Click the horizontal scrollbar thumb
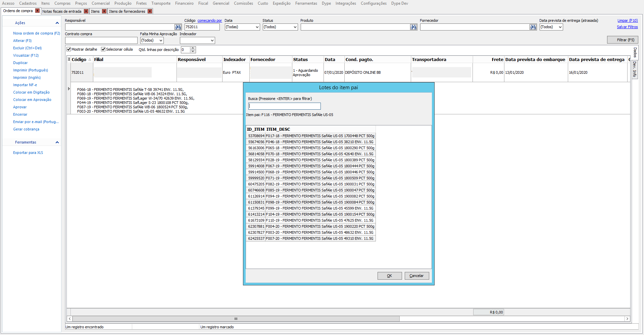The image size is (644, 335). click(236, 319)
